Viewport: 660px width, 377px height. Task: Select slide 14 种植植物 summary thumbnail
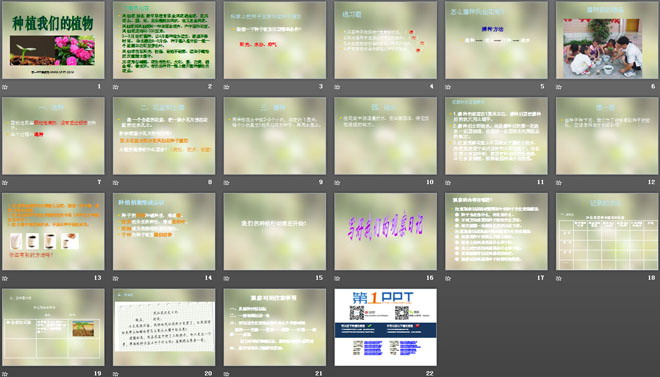(164, 231)
